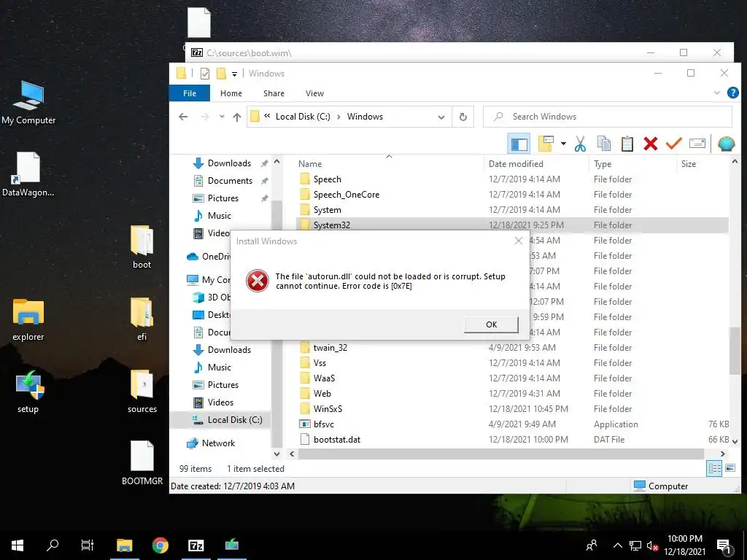Select the bfsvc application file
The width and height of the screenshot is (747, 560).
[512, 424]
